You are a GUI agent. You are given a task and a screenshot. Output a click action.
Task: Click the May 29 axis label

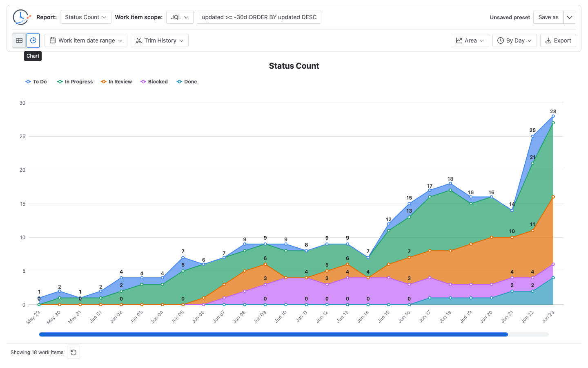(33, 317)
